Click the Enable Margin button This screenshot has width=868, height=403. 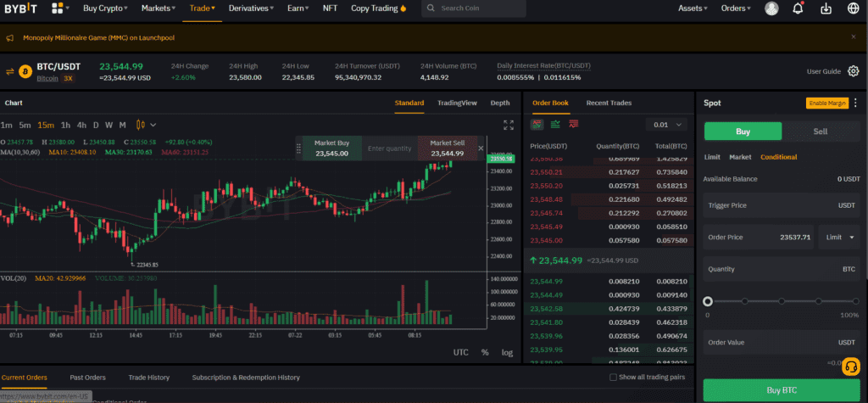coord(827,104)
